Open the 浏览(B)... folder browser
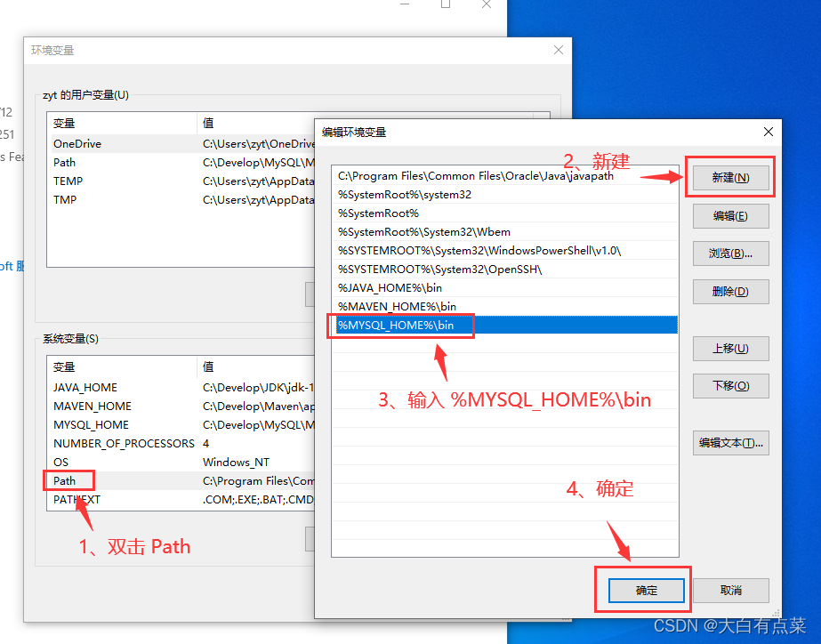Viewport: 821px width, 644px height. [730, 254]
